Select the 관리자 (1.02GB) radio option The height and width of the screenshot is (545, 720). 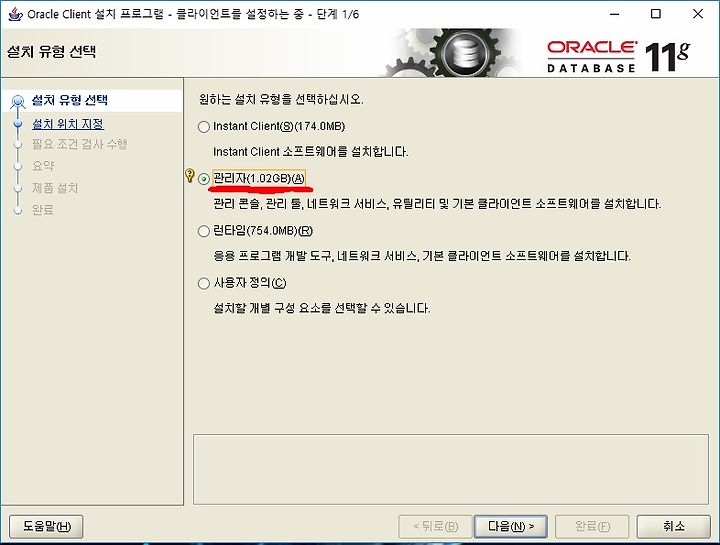coord(203,179)
